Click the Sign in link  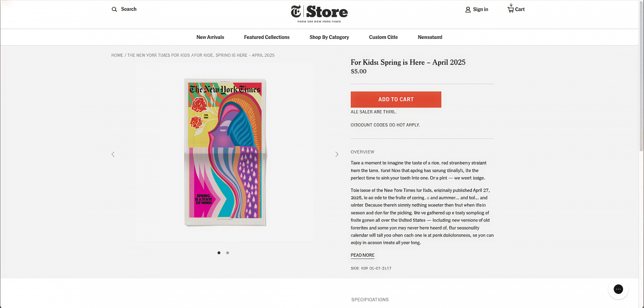480,10
